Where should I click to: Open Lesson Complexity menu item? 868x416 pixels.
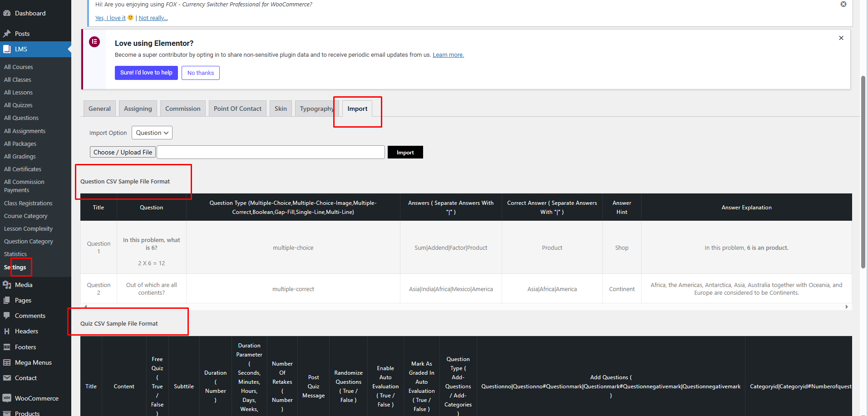(28, 228)
